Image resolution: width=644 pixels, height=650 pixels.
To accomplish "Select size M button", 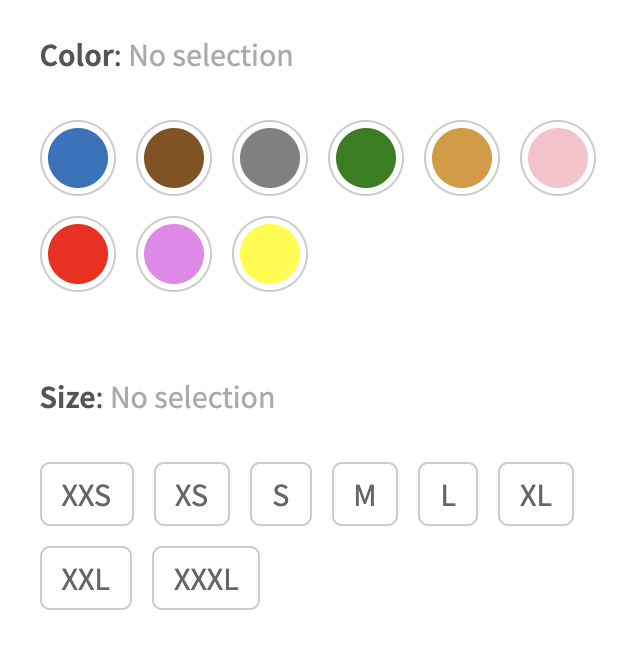I will click(x=365, y=494).
